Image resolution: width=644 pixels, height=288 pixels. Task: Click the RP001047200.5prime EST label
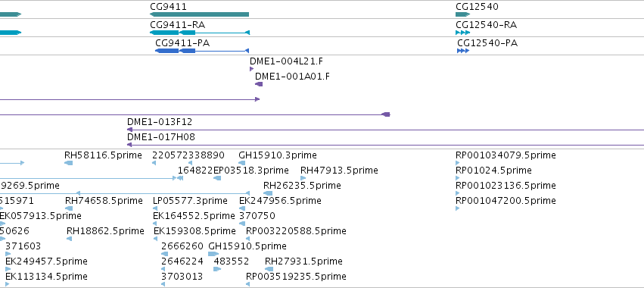click(x=506, y=200)
